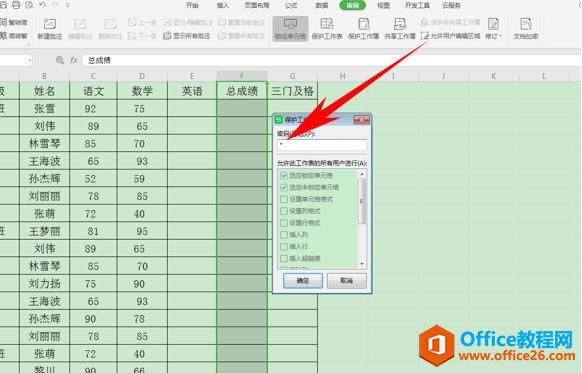Undo the last action
The image size is (582, 373).
(42, 5)
